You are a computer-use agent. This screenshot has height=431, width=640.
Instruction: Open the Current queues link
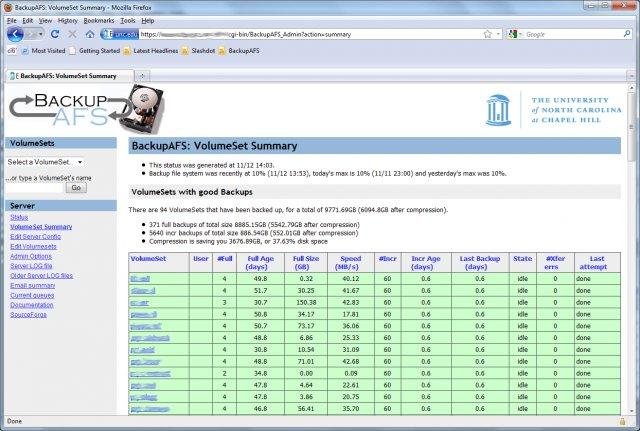(32, 295)
